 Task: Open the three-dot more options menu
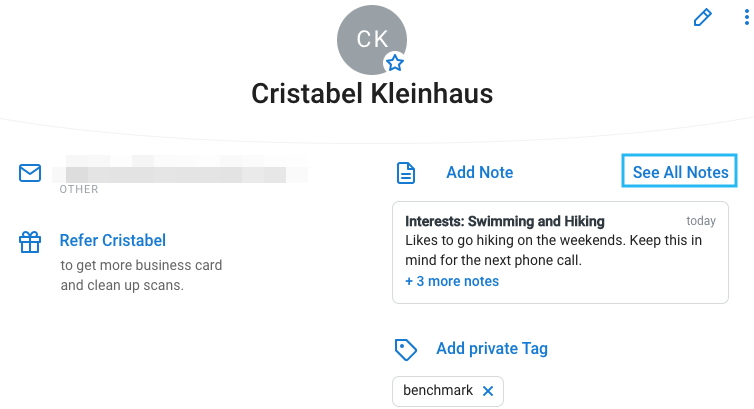click(x=746, y=17)
